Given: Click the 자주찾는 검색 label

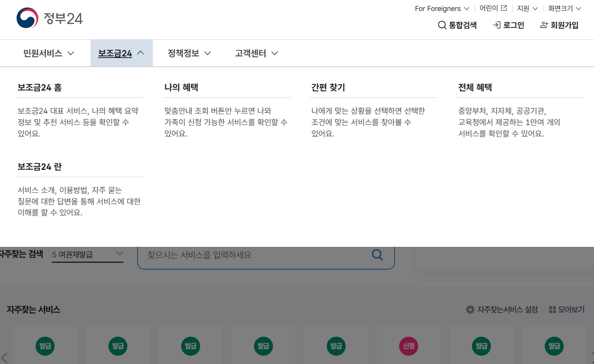Looking at the screenshot, I should coord(22,254).
